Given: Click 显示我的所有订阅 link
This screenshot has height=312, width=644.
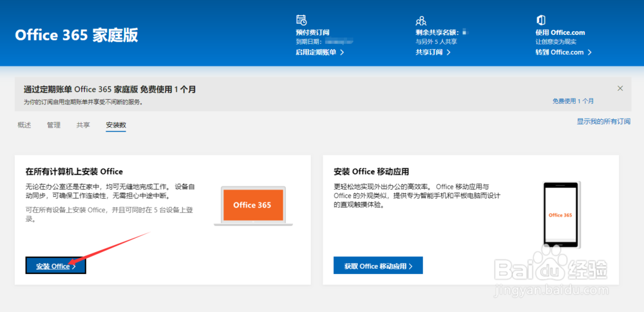Looking at the screenshot, I should (x=604, y=122).
